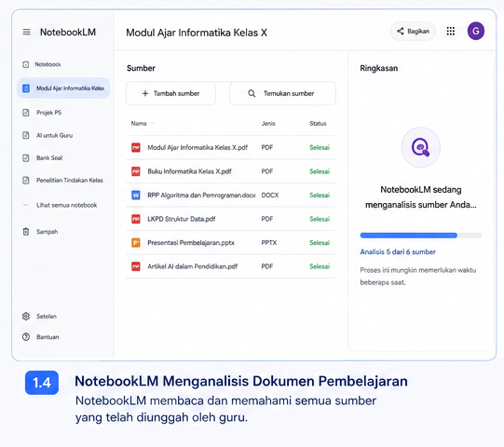The image size is (504, 447).
Task: Click the plus icon in Tambah sumber
Action: (x=145, y=93)
